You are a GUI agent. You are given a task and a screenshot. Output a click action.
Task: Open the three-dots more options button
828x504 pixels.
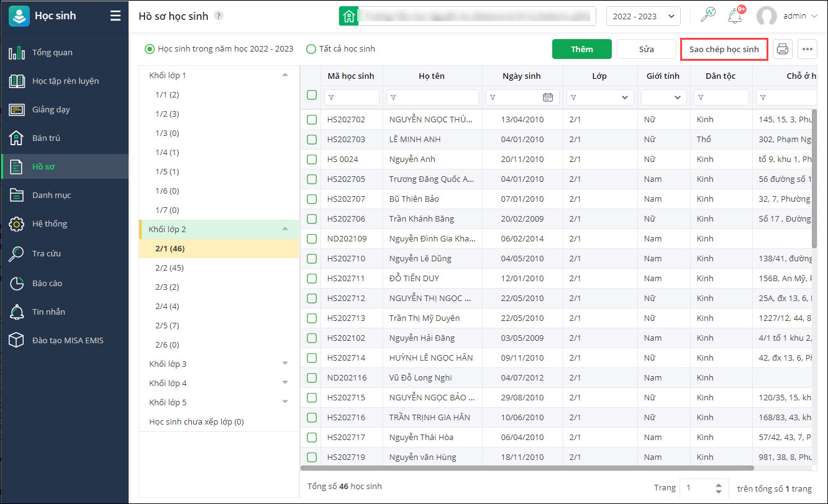[807, 49]
